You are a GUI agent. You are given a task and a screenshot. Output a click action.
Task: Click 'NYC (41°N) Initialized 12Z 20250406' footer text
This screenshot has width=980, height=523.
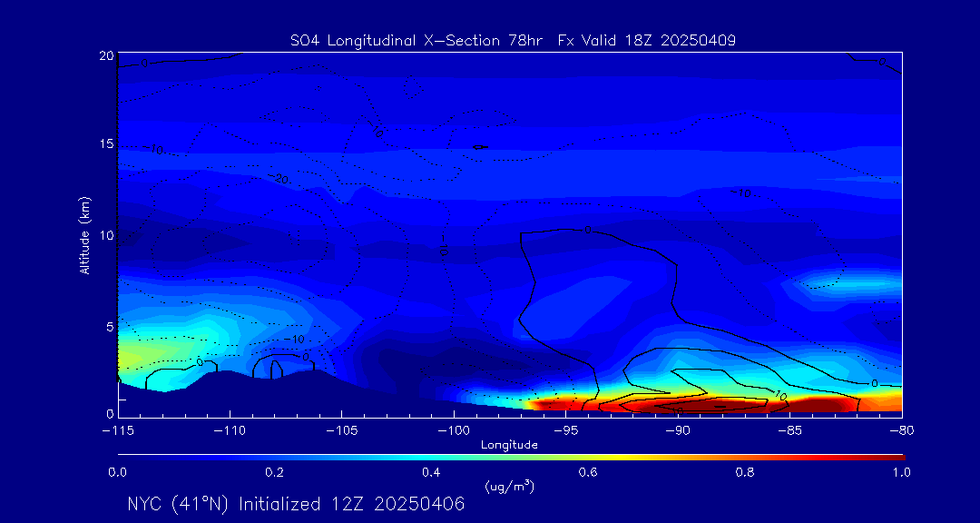(296, 504)
